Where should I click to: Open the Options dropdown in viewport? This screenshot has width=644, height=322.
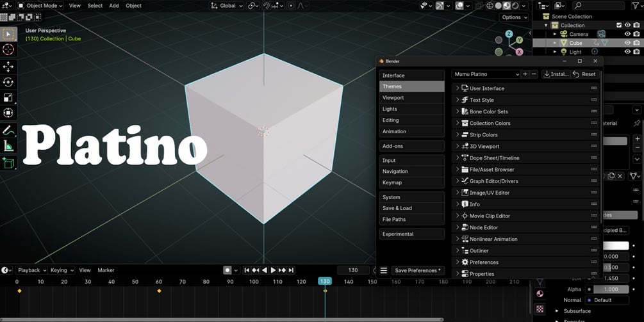pyautogui.click(x=514, y=17)
